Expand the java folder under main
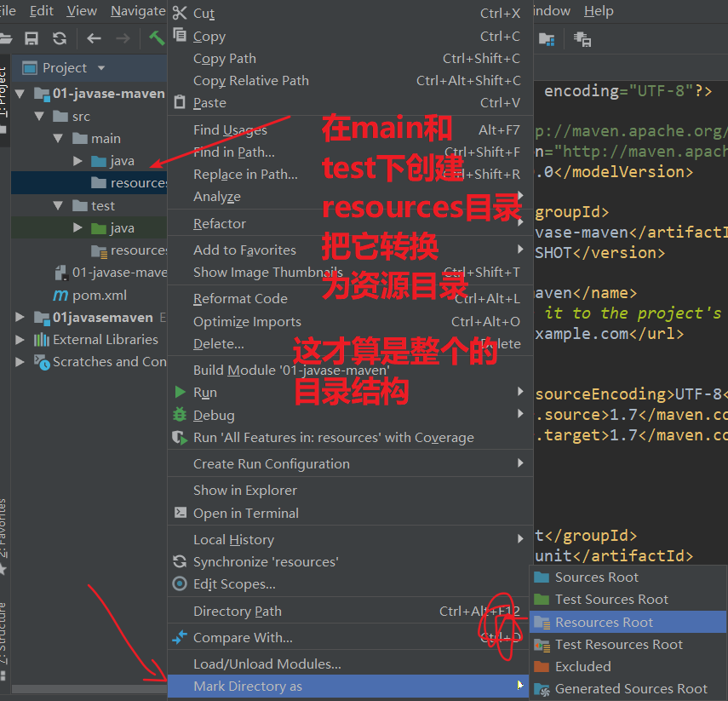 click(x=78, y=161)
